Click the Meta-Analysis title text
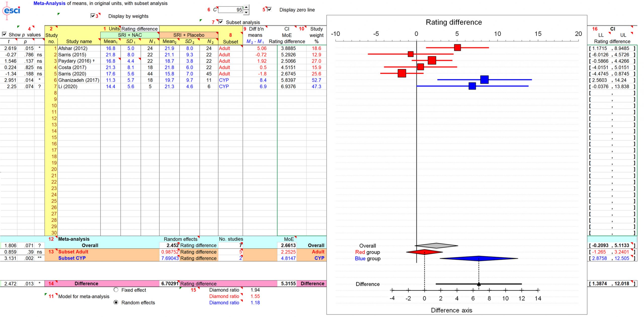The image size is (644, 320). tap(49, 3)
